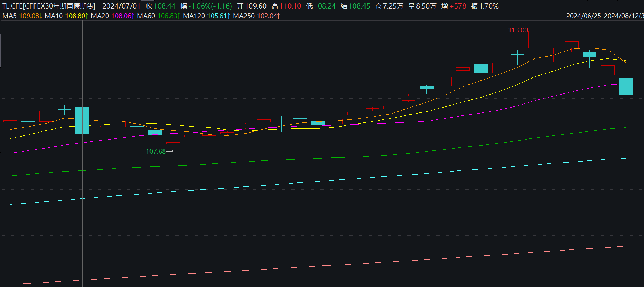Pick the MA60 indicator value 106.83

coord(168,16)
